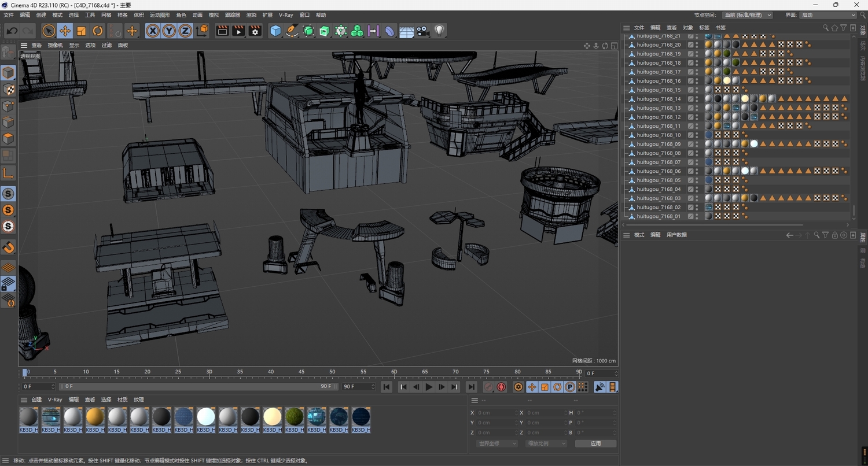Click the Undo arrow icon

12,31
